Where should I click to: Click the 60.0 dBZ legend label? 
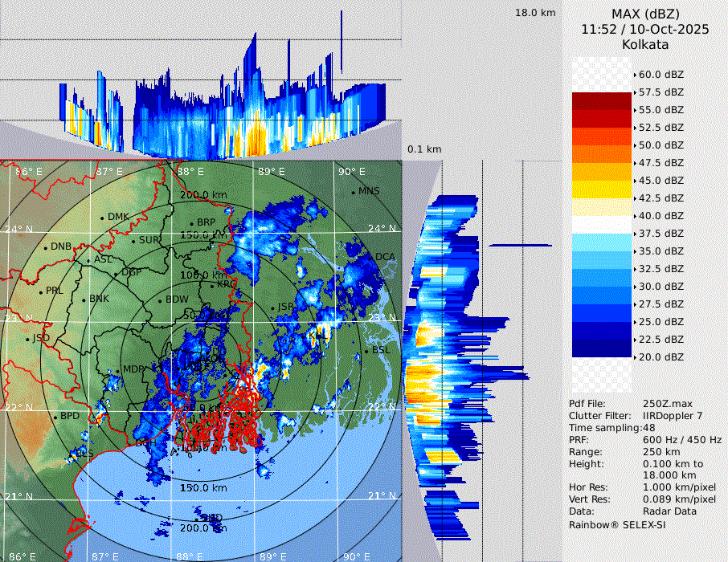(661, 75)
